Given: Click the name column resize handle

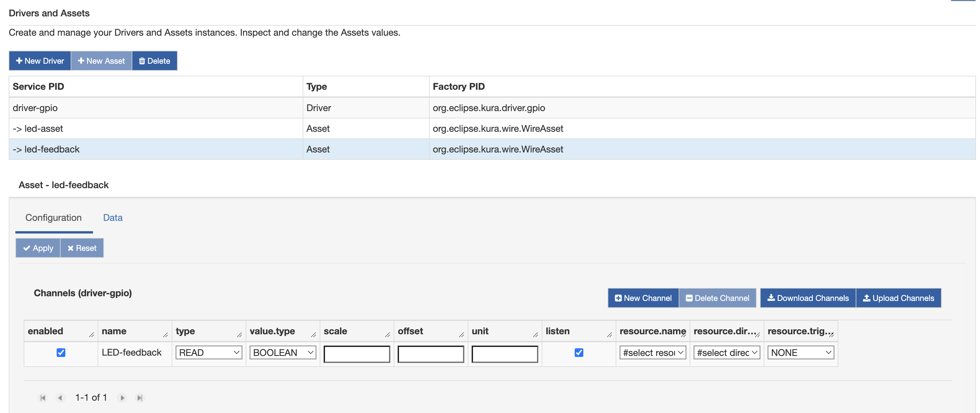Looking at the screenshot, I should click(x=165, y=335).
